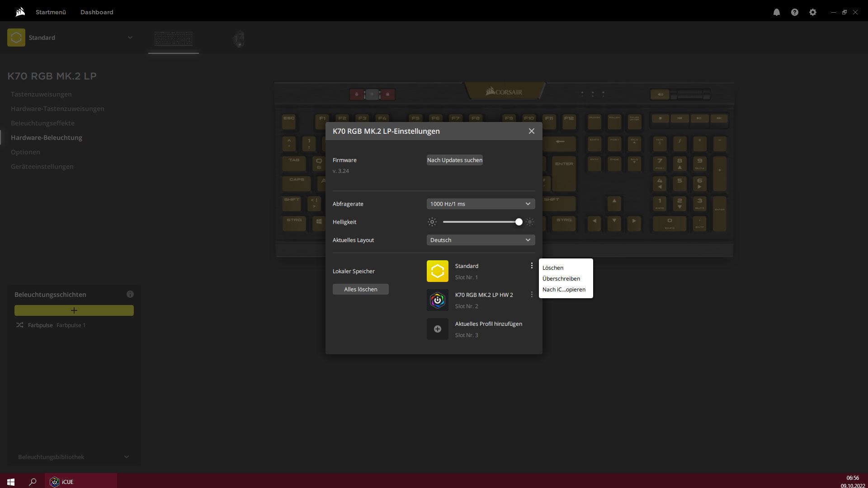
Task: Click the mute key on keyboard preview
Action: click(660, 94)
